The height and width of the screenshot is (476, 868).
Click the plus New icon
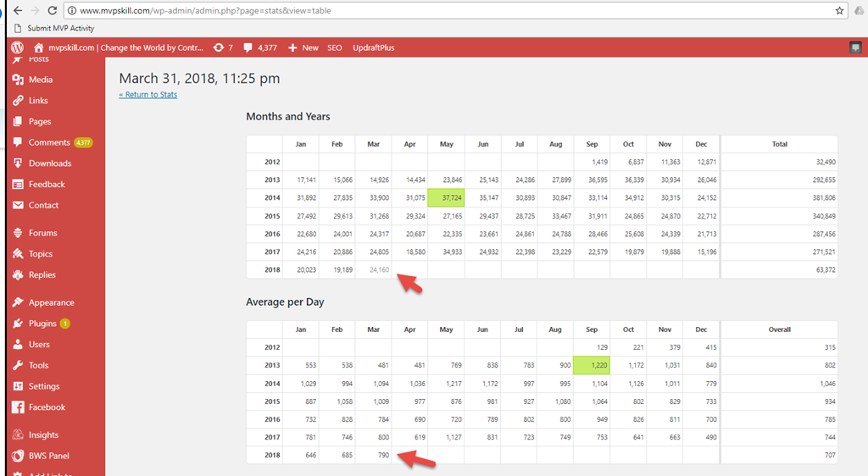pyautogui.click(x=292, y=47)
